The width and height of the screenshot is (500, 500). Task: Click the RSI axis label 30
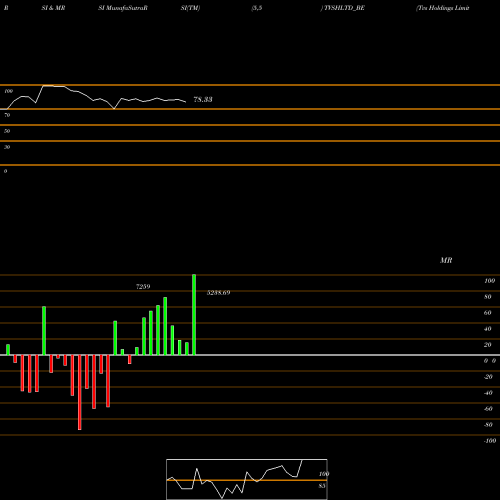pos(7,147)
